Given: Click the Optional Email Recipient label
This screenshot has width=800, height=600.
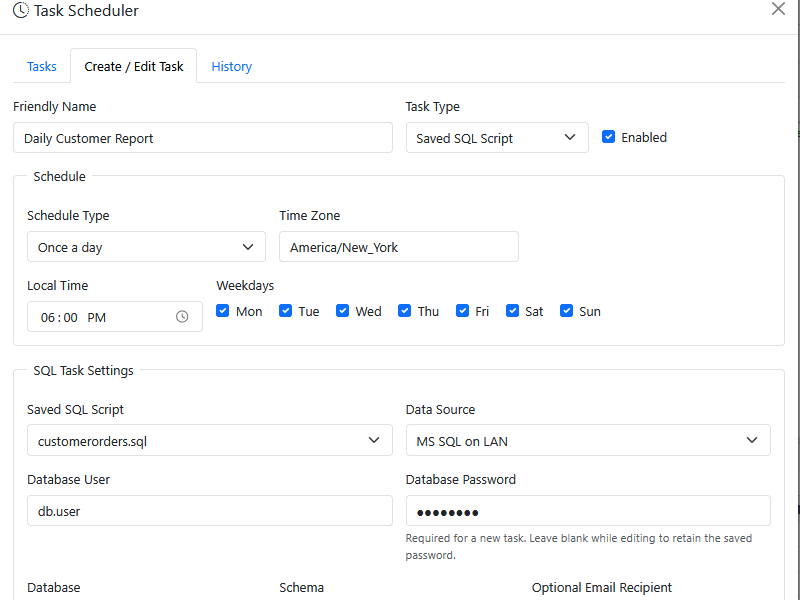Looking at the screenshot, I should pyautogui.click(x=602, y=588).
